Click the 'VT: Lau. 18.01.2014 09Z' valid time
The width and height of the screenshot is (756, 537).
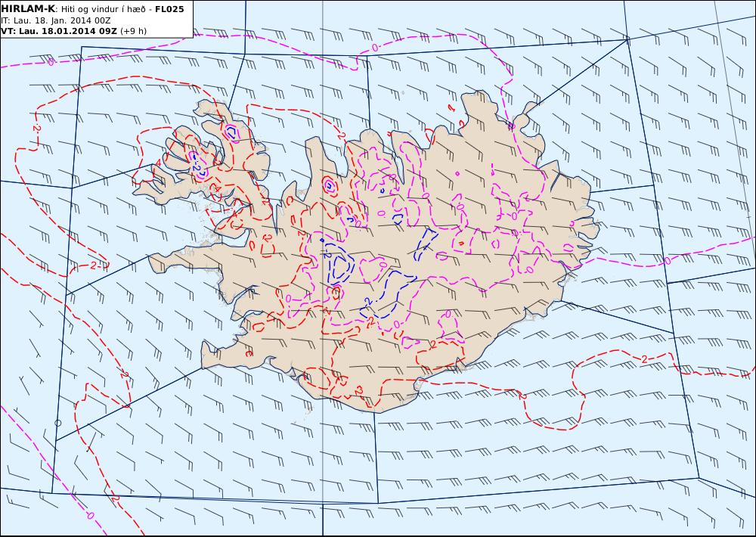pos(59,31)
